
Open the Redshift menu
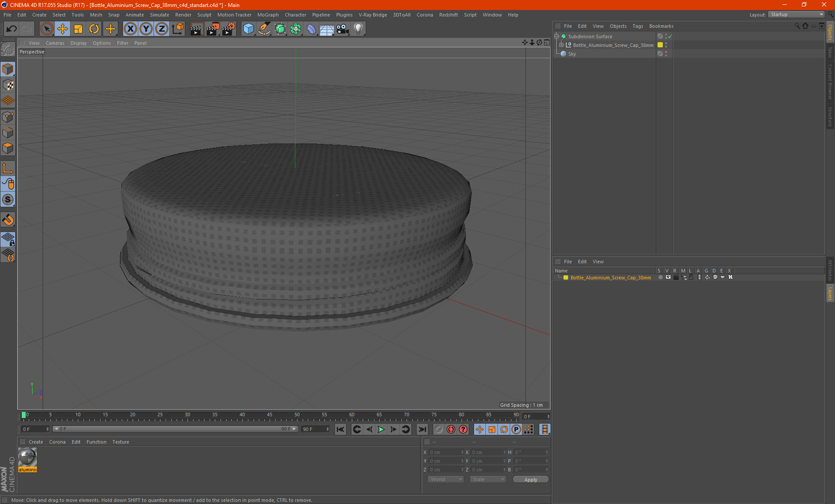[448, 15]
